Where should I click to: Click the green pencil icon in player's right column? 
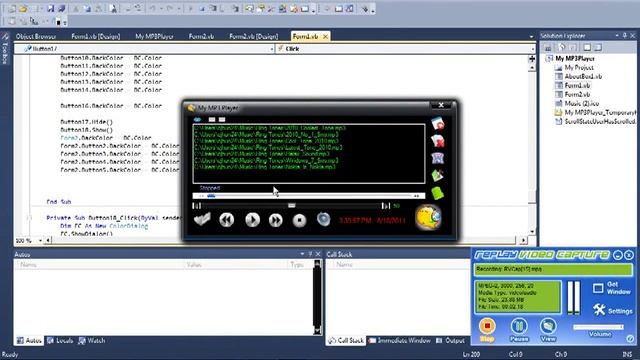pyautogui.click(x=438, y=176)
